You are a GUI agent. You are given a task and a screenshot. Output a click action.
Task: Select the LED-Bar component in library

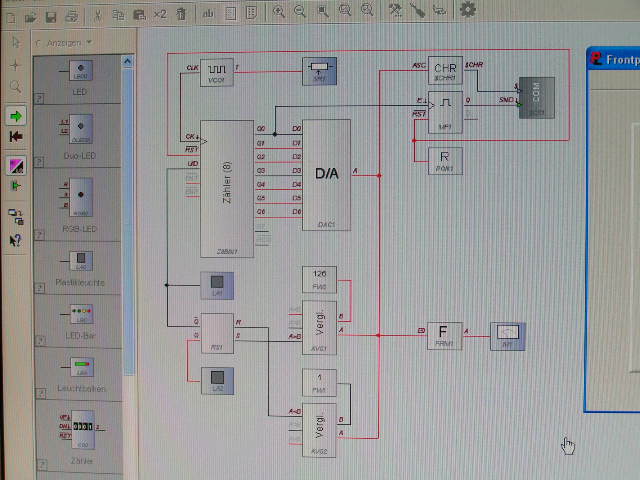81,318
